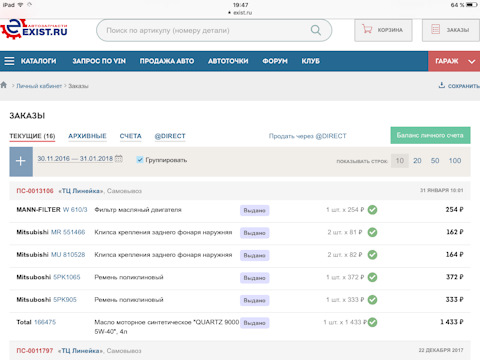The height and width of the screenshot is (360, 480).
Task: Click green checkmark in 5PK1065 row
Action: [372, 277]
